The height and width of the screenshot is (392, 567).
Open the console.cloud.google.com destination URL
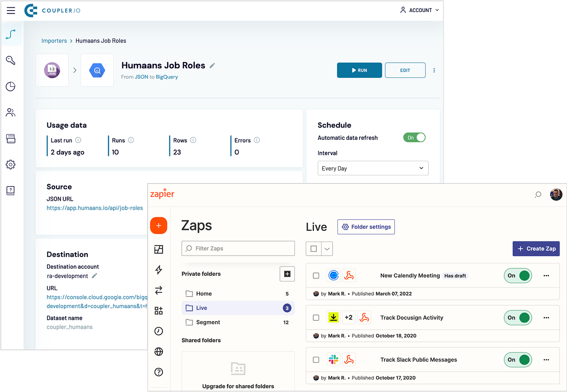97,302
